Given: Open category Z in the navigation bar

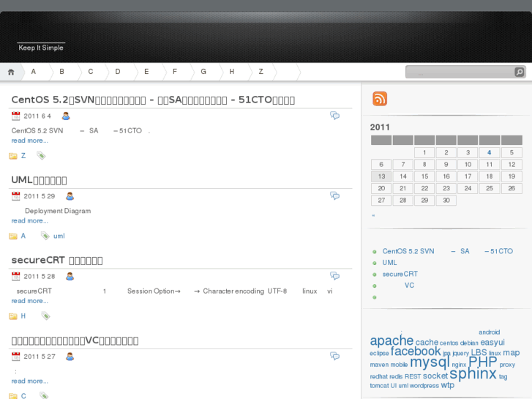Looking at the screenshot, I should 261,72.
